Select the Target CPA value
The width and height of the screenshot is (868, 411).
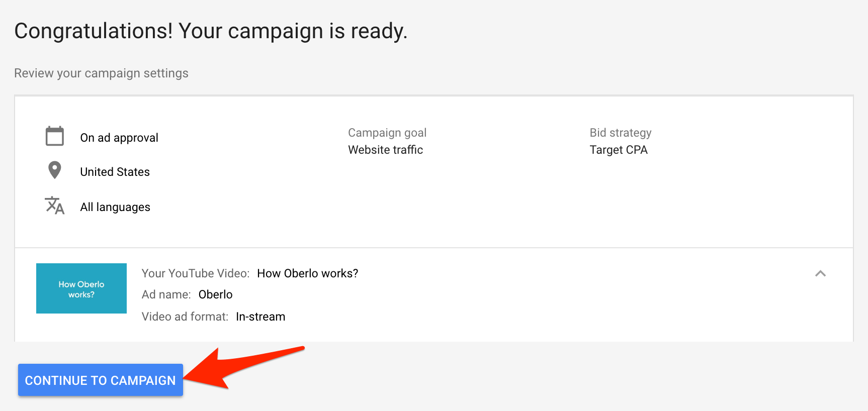pos(619,150)
